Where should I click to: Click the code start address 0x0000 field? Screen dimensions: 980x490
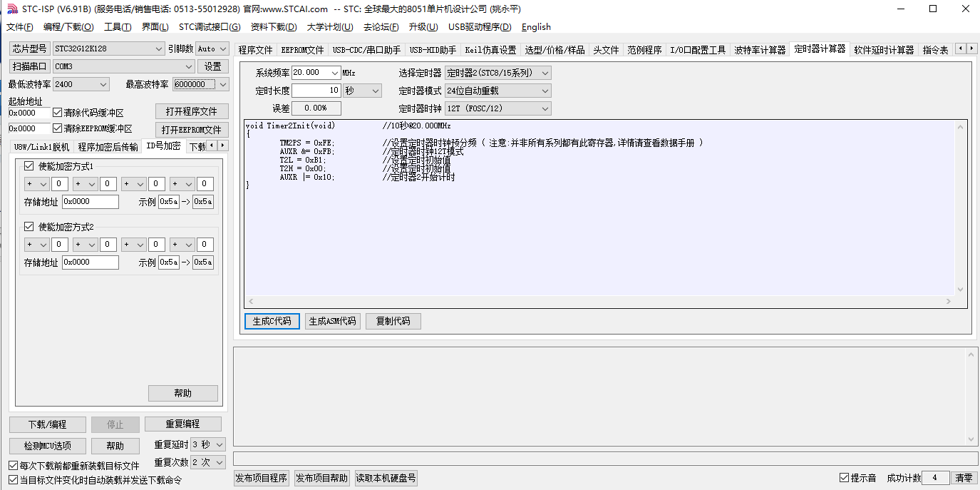pos(29,113)
